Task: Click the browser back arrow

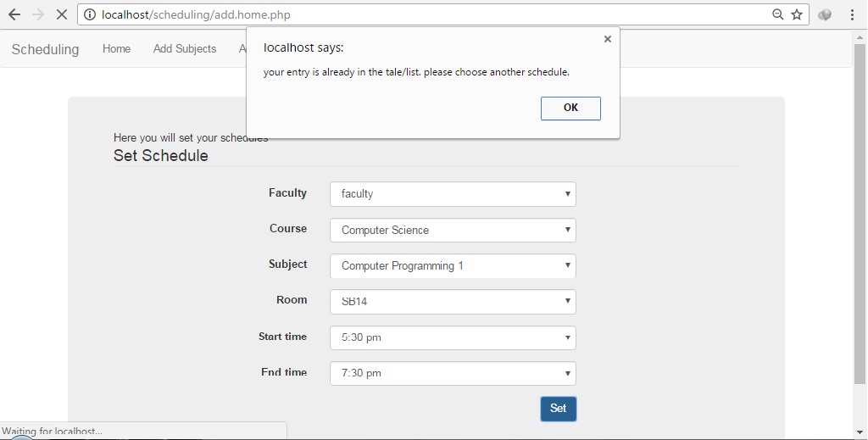Action: [x=14, y=15]
